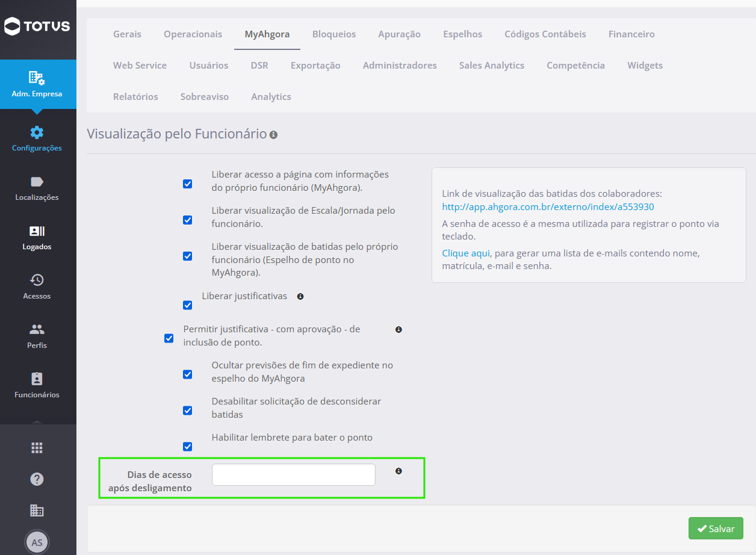Open the Sobreaviso tab
This screenshot has height=555, width=756.
[x=205, y=97]
